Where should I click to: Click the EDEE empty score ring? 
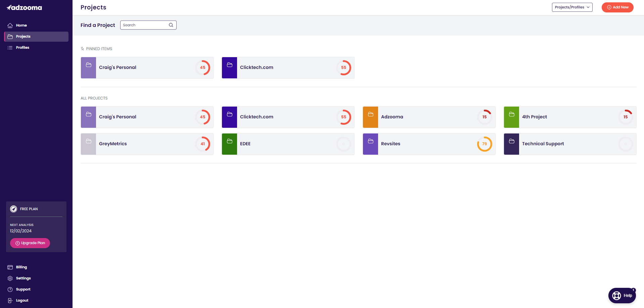[x=343, y=144]
